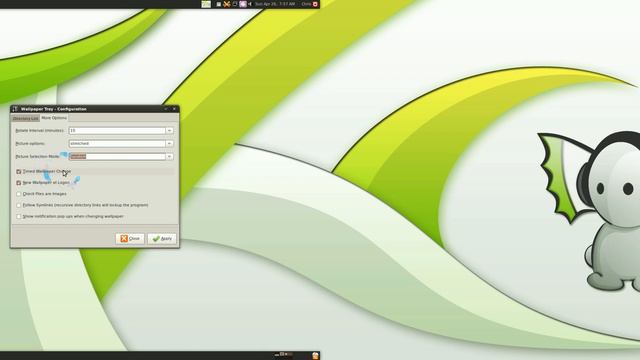640x360 pixels.
Task: Click the green icon in top panel
Action: (x=206, y=4)
